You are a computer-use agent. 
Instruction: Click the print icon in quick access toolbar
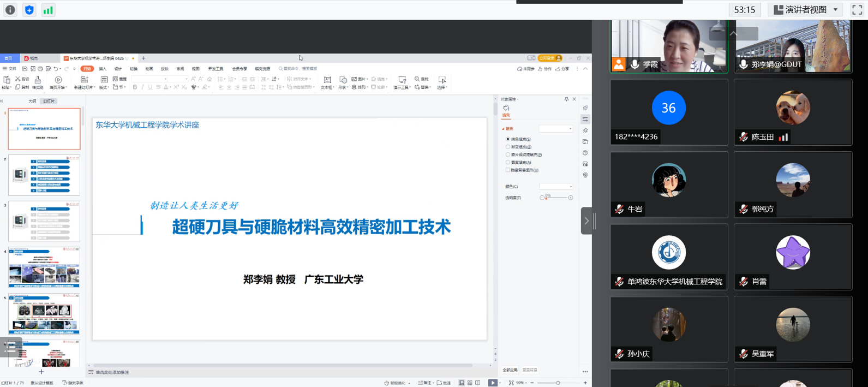point(40,69)
